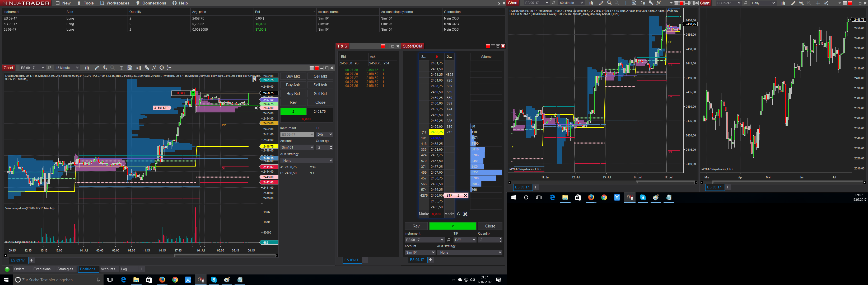Open indicators icon in 15 Minute chart
The height and width of the screenshot is (285, 868).
click(x=154, y=68)
